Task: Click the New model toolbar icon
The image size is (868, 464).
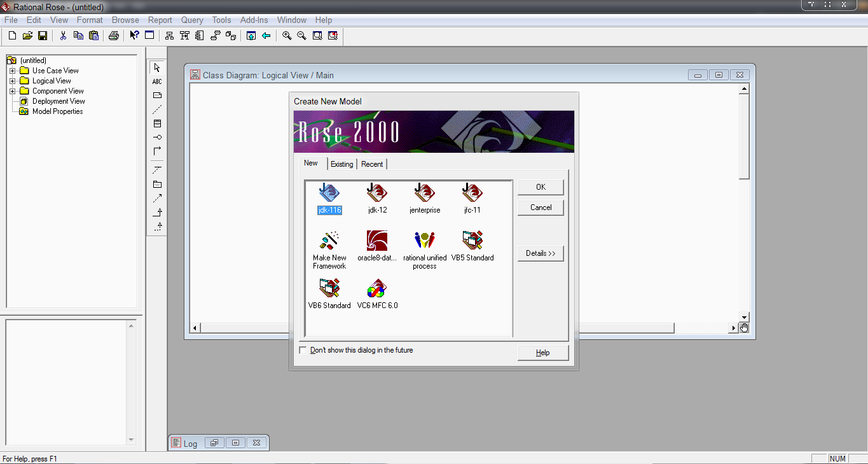Action: click(12, 36)
